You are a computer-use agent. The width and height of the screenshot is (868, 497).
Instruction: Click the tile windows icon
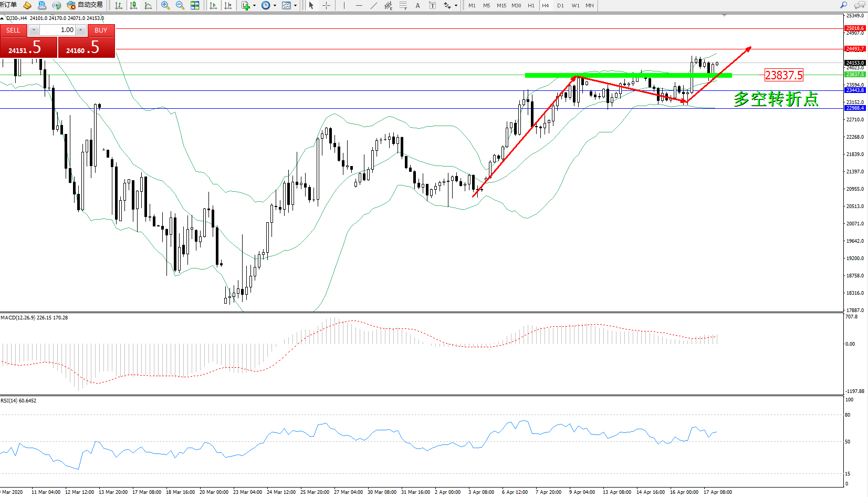pyautogui.click(x=195, y=5)
